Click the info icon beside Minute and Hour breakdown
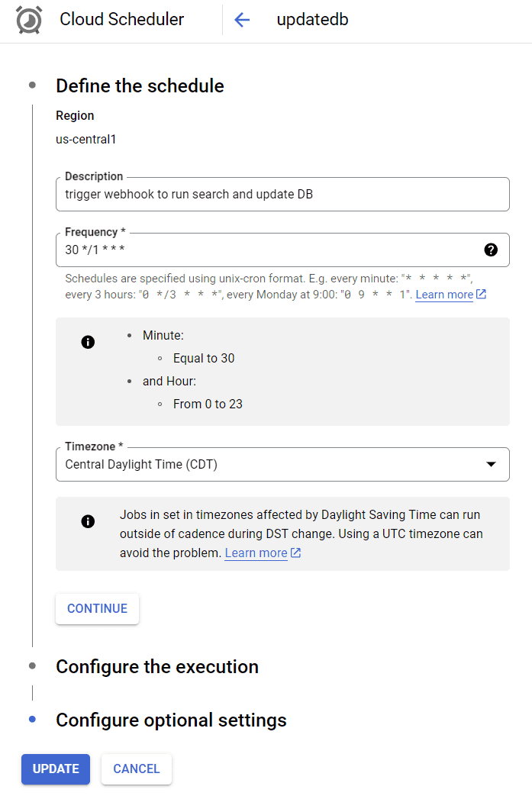The image size is (532, 796). (88, 342)
